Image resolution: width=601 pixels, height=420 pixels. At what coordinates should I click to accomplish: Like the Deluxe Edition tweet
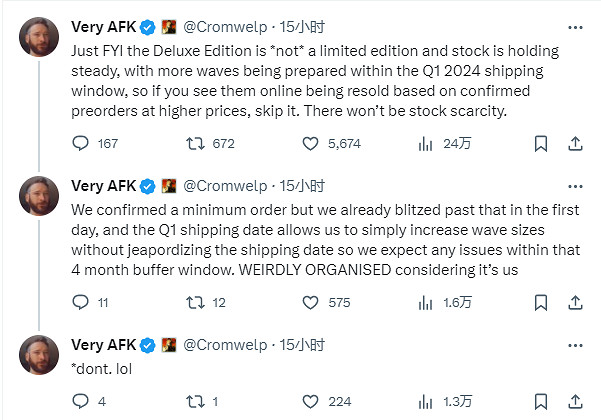click(x=310, y=144)
